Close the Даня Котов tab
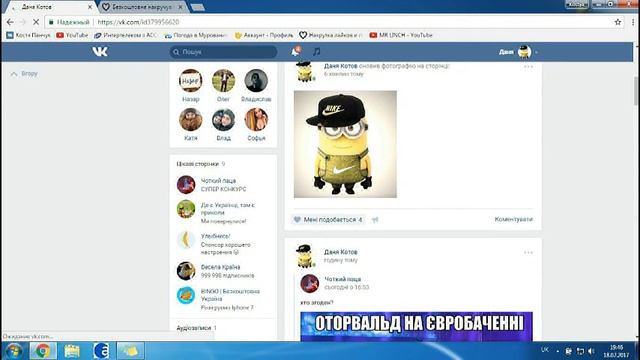 [90, 7]
